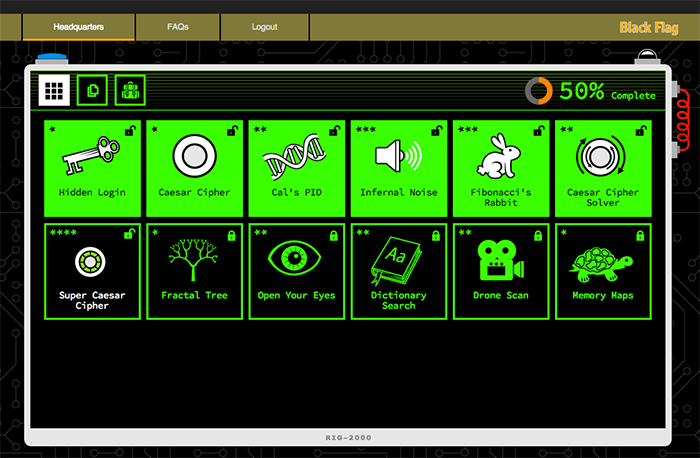This screenshot has height=458, width=700.
Task: Go to the FAQs tab
Action: pos(178,27)
